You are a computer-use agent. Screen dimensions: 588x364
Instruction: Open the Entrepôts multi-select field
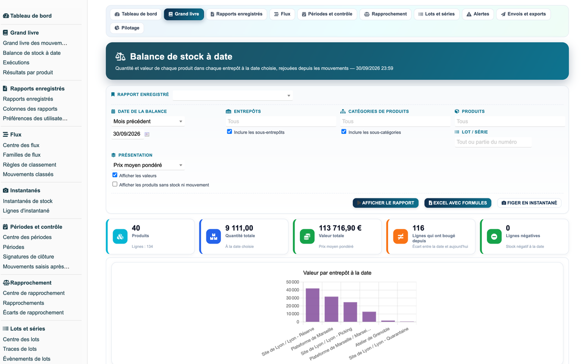click(281, 121)
